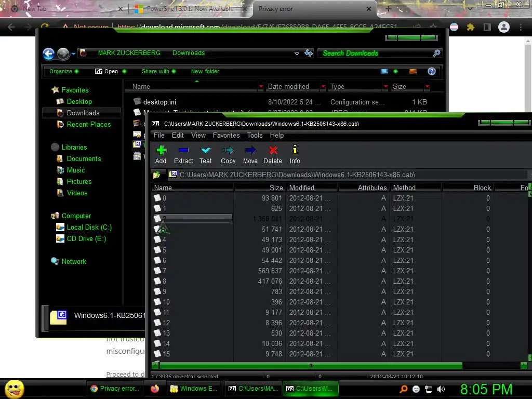
Task: Open the Date modified column filter dropdown
Action: click(323, 87)
